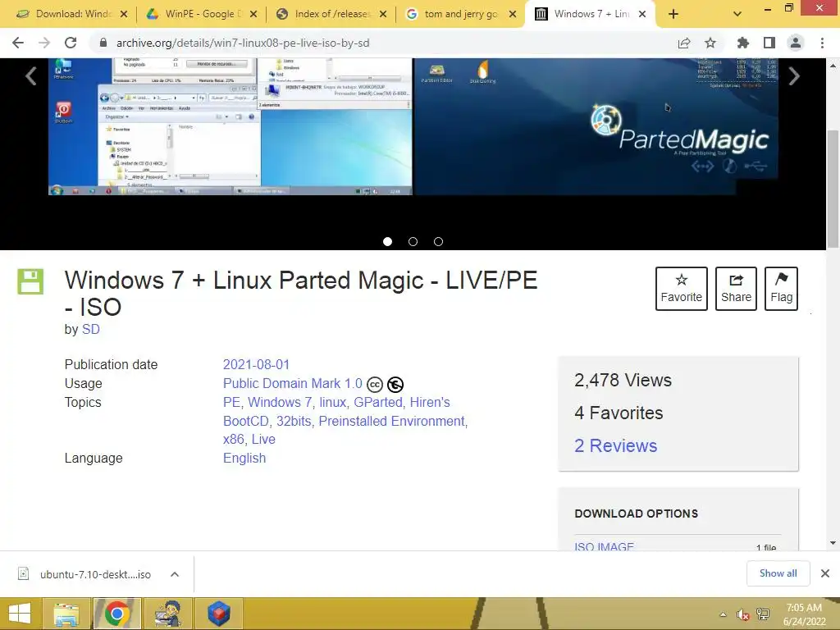Screen dimensions: 840x630
Task: Open the Chrome three-dot menu
Action: (x=822, y=43)
